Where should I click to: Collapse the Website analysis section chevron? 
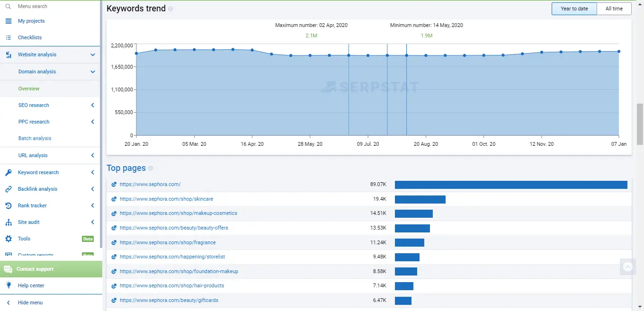coord(93,54)
